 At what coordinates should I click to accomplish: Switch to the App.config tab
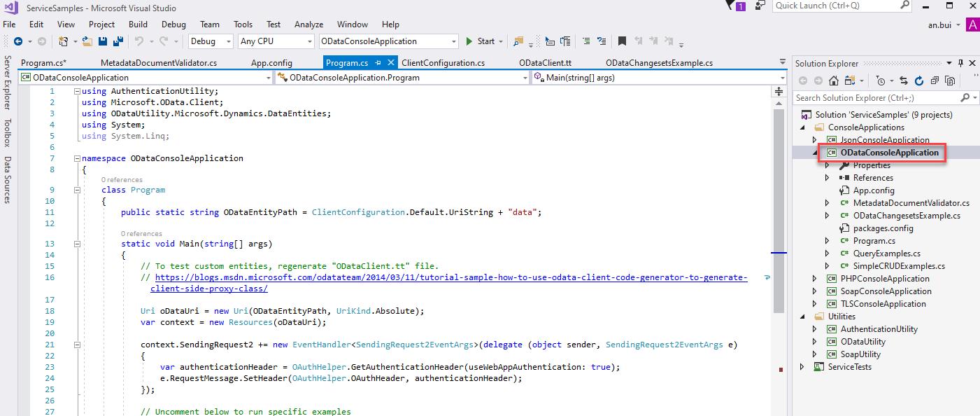pyautogui.click(x=271, y=63)
